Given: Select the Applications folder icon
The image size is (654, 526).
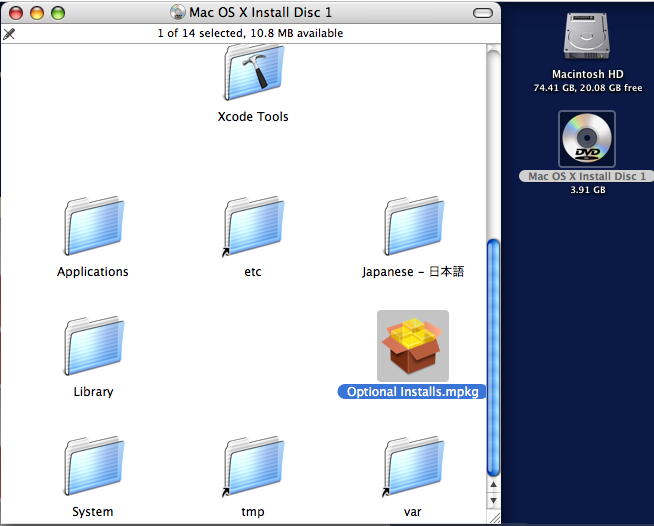Looking at the screenshot, I should 94,226.
